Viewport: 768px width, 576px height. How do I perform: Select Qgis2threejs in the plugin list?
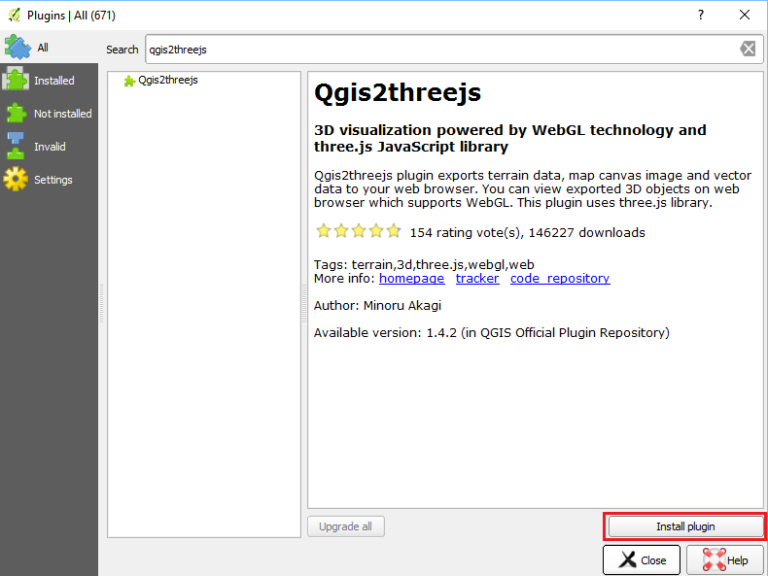click(x=168, y=80)
